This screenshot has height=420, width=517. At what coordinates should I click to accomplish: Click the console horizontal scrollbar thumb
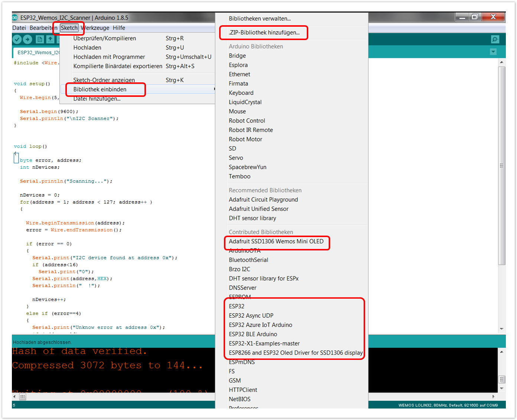tap(23, 397)
